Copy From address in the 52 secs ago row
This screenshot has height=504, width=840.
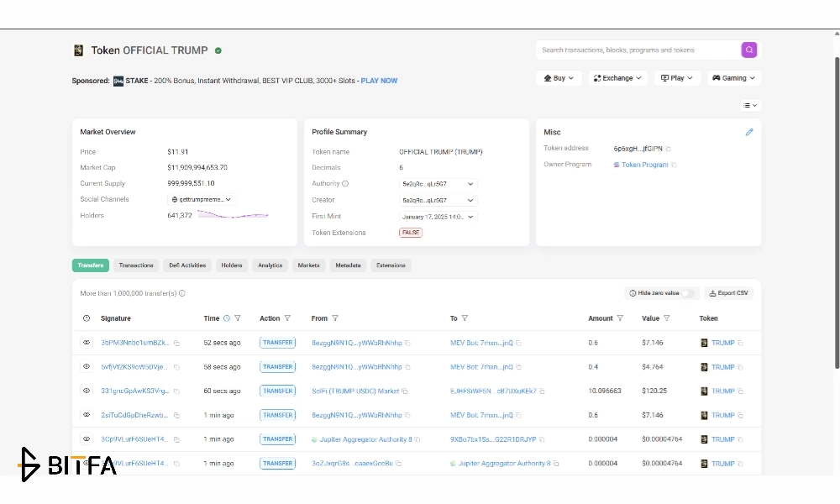(407, 343)
